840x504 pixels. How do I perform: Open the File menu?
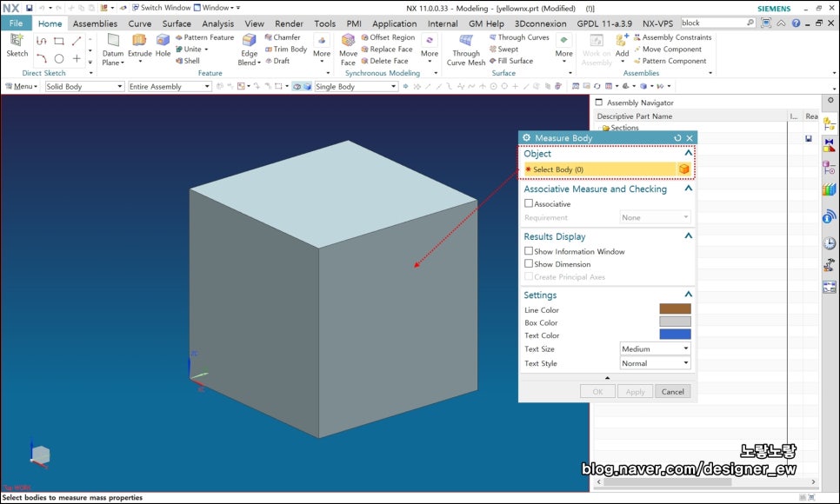pos(16,23)
